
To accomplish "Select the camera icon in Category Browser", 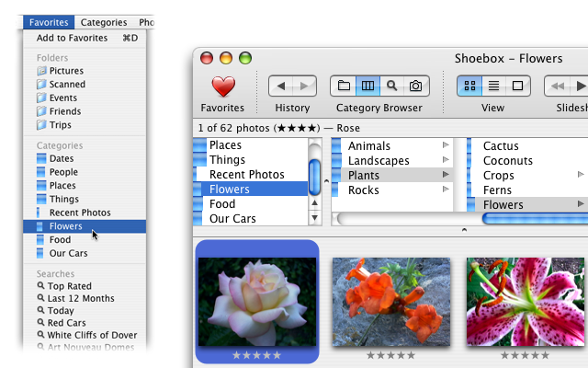I will [415, 86].
